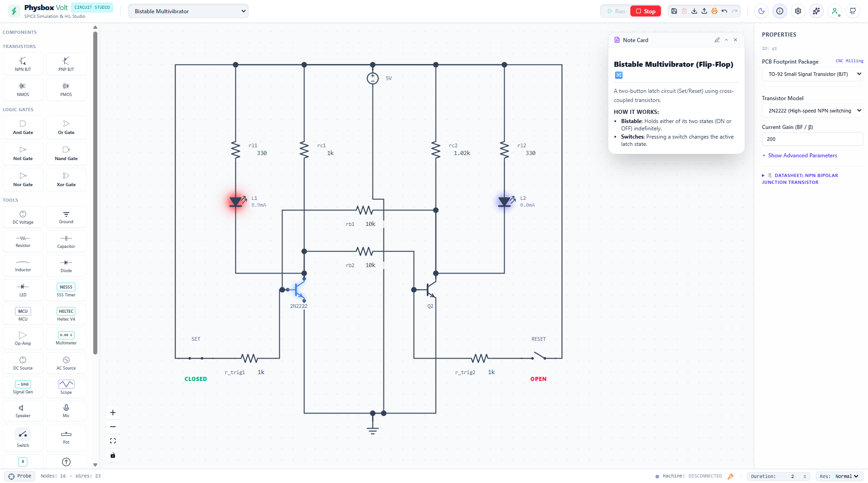Toggle dark mode with moon icon

761,11
